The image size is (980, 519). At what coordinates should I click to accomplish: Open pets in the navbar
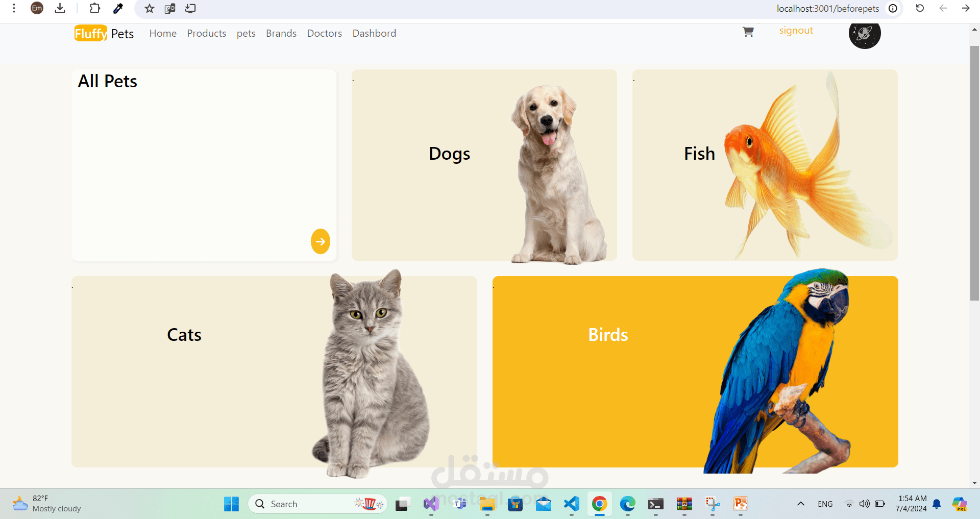pyautogui.click(x=246, y=34)
